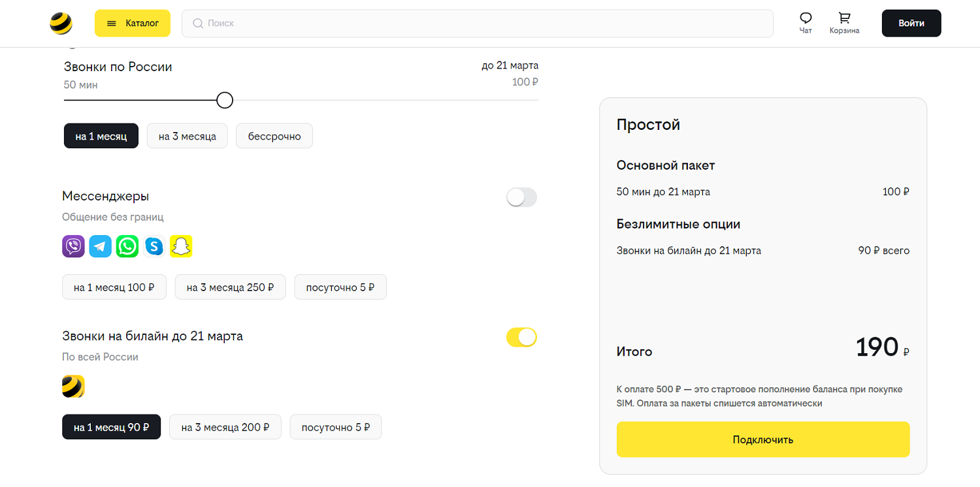Disable the Звонки на билайн toggle
The height and width of the screenshot is (487, 980).
click(x=521, y=337)
